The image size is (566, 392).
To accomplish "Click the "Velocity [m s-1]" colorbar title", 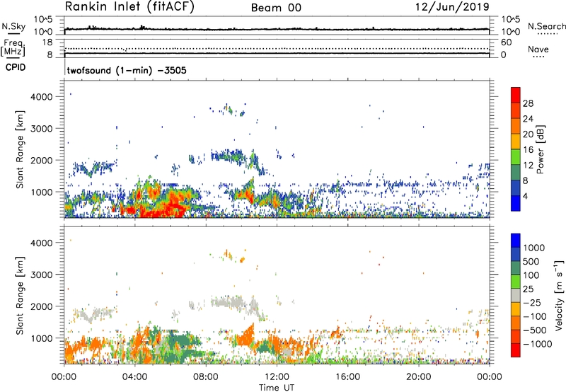I will point(559,294).
